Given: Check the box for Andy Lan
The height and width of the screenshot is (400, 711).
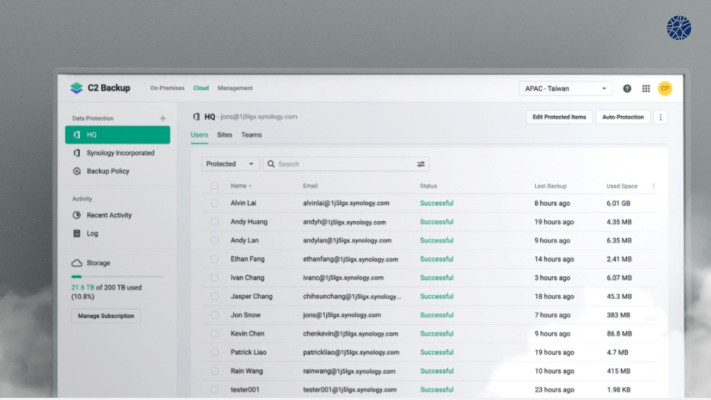Looking at the screenshot, I should coord(214,240).
